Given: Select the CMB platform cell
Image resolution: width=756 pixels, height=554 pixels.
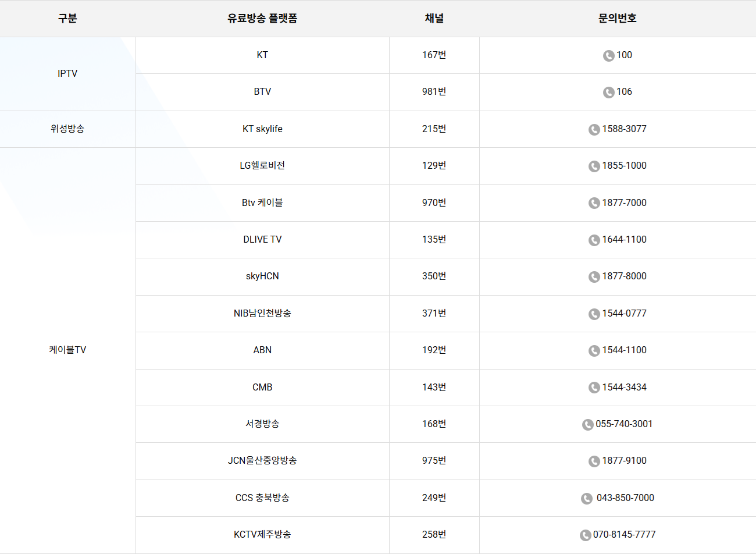Looking at the screenshot, I should click(x=262, y=388).
